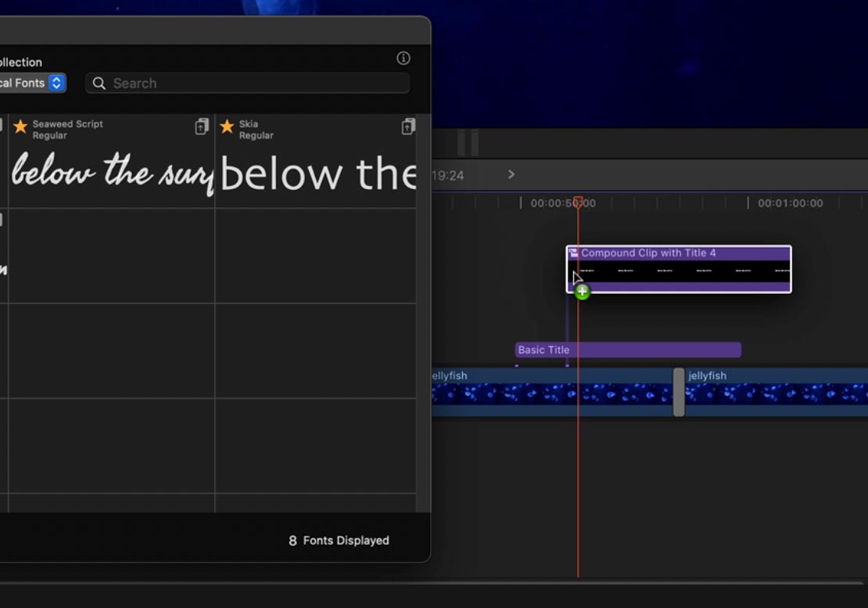Select Compound Clip with Title 4
The width and height of the screenshot is (868, 608).
pyautogui.click(x=679, y=270)
